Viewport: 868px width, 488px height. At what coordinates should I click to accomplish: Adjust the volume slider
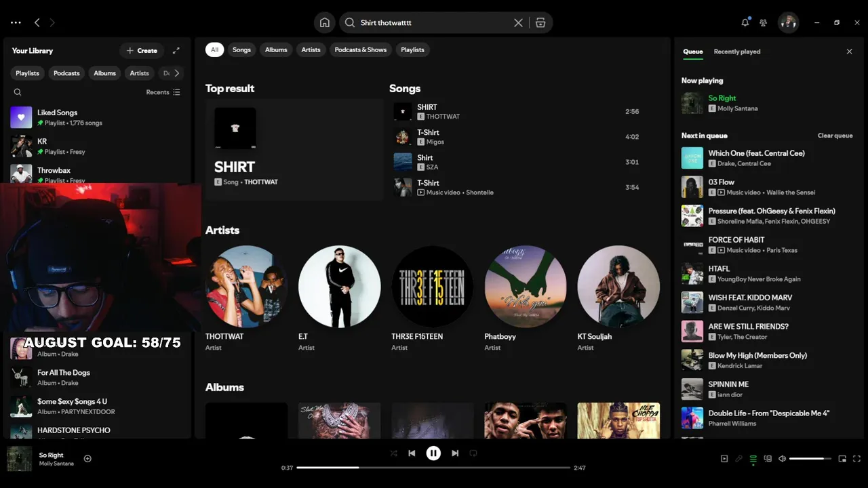click(810, 459)
